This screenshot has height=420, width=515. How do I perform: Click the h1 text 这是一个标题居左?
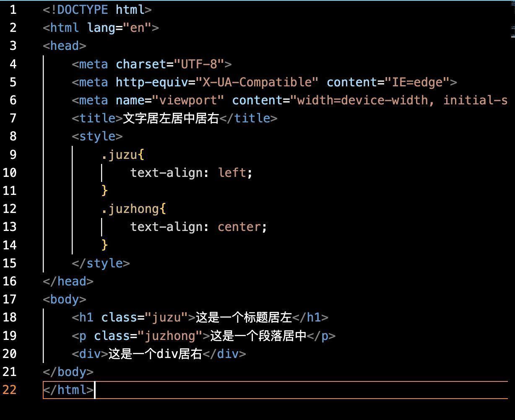[244, 317]
